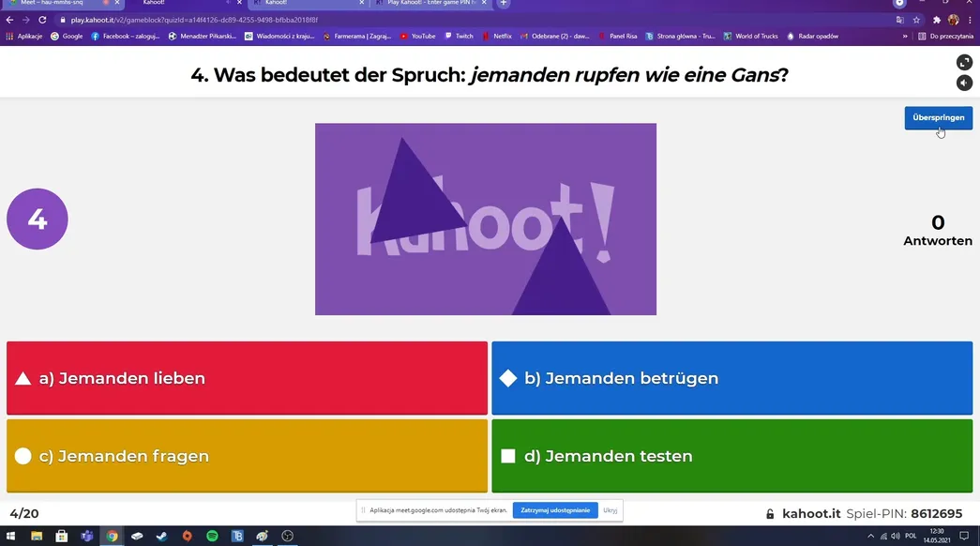980x546 pixels.
Task: Toggle Kahoot fullscreen mode icon
Action: click(x=964, y=63)
